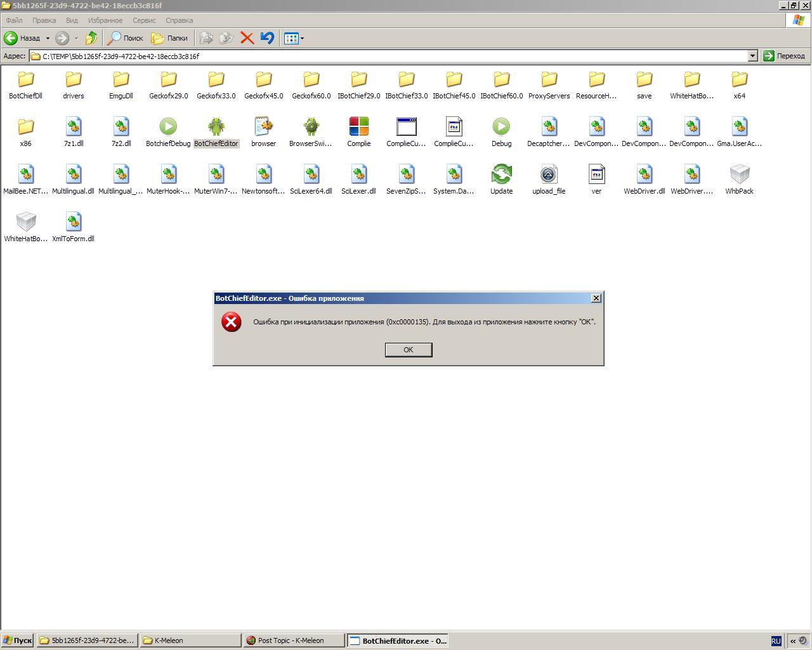The image size is (812, 650).
Task: Select the WhbPack package icon
Action: coord(739,175)
